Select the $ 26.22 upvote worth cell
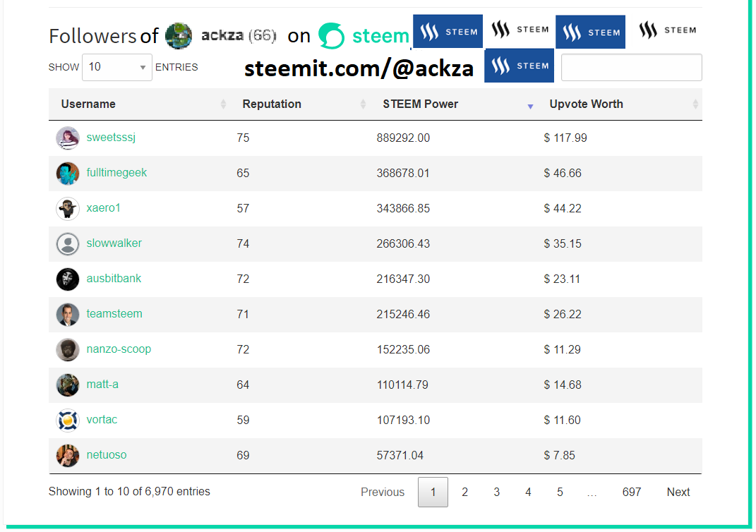This screenshot has width=756, height=532. click(563, 314)
